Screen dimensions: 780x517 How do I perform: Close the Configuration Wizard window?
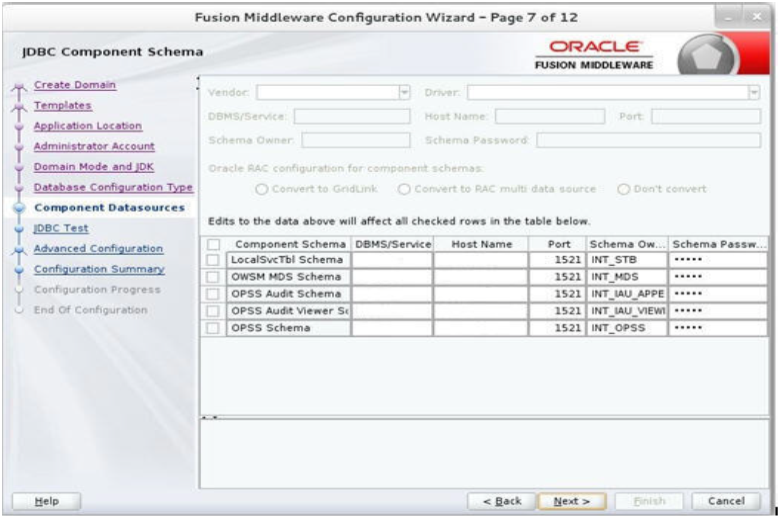click(x=757, y=17)
